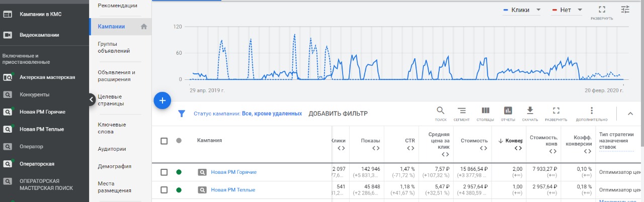This screenshot has height=202, width=644.
Task: Click the blue plus new campaign button
Action: [162, 100]
